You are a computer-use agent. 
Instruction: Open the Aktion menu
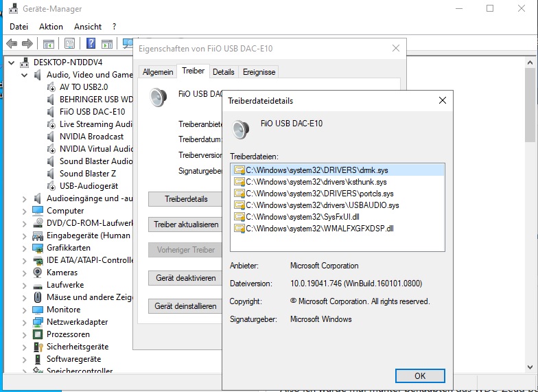(51, 27)
